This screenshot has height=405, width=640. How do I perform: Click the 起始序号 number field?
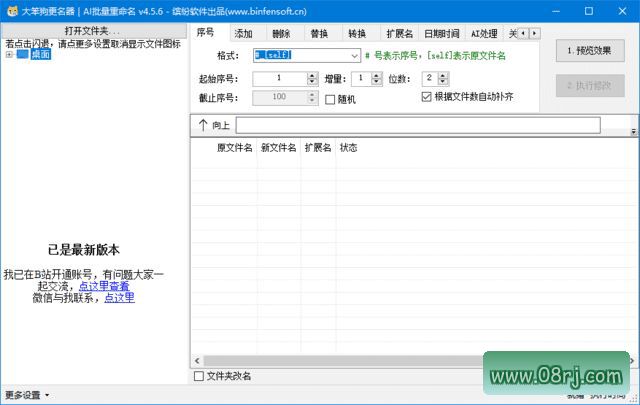coord(280,78)
